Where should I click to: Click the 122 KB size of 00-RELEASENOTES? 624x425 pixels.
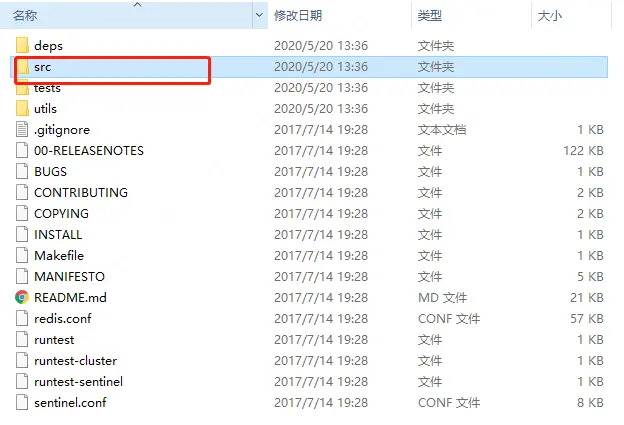pos(583,150)
